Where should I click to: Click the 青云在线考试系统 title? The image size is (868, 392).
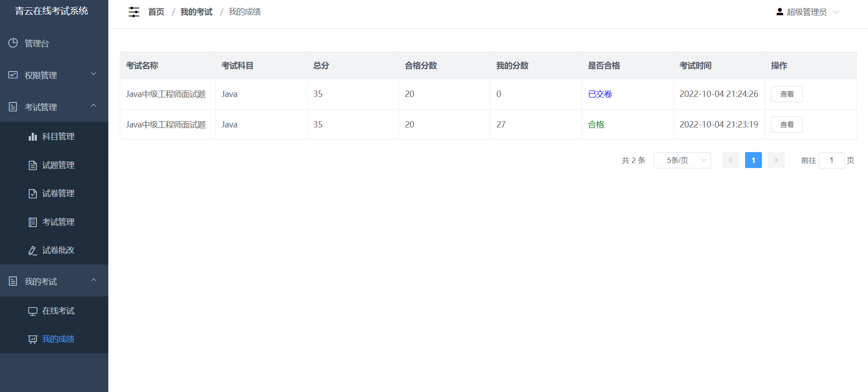click(51, 11)
